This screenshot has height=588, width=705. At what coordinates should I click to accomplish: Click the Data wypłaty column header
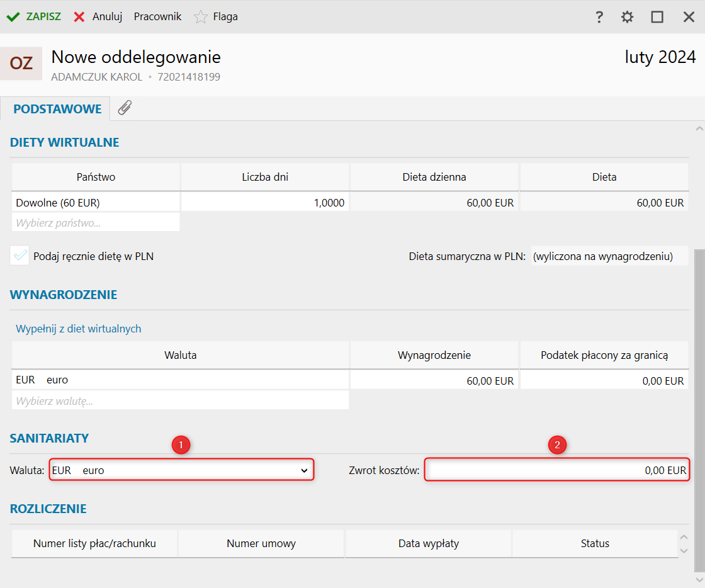coord(429,543)
